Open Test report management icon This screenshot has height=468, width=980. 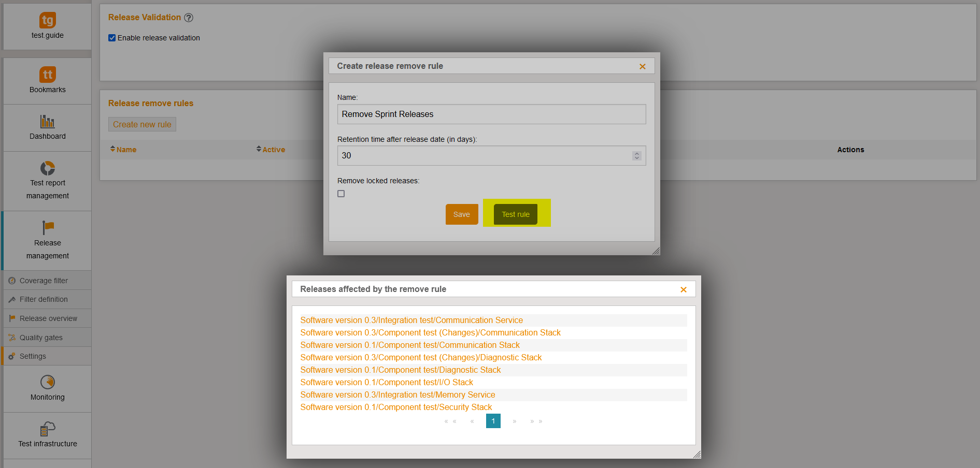48,168
